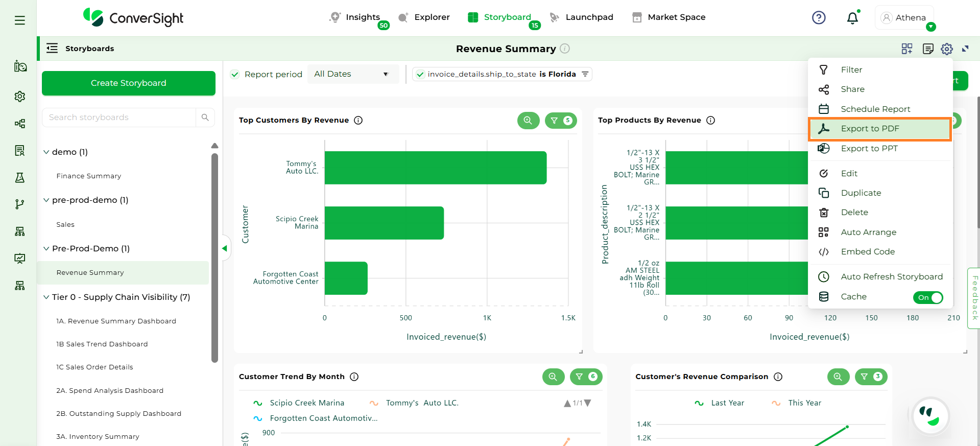Uncheck the ship_to_state Florida filter checkbox
Image resolution: width=980 pixels, height=446 pixels.
pyautogui.click(x=420, y=75)
